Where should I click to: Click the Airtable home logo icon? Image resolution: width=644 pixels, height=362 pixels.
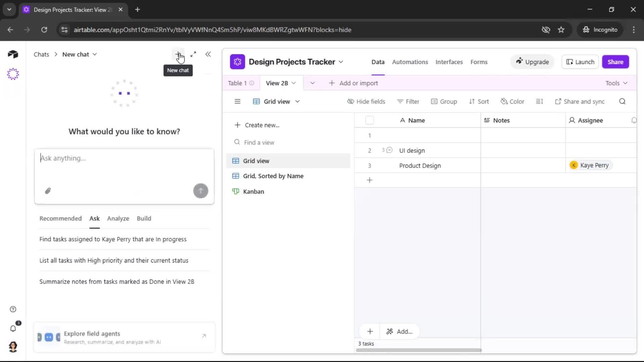[13, 54]
